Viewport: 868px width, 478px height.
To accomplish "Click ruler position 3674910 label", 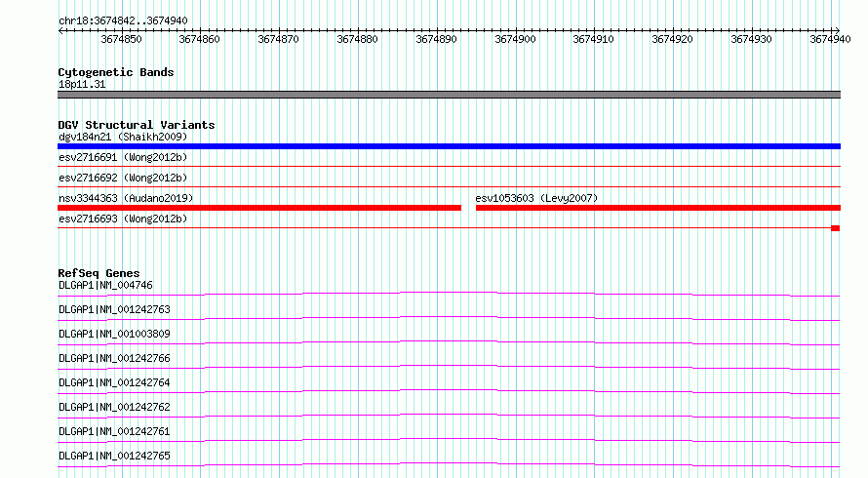I will (x=593, y=39).
